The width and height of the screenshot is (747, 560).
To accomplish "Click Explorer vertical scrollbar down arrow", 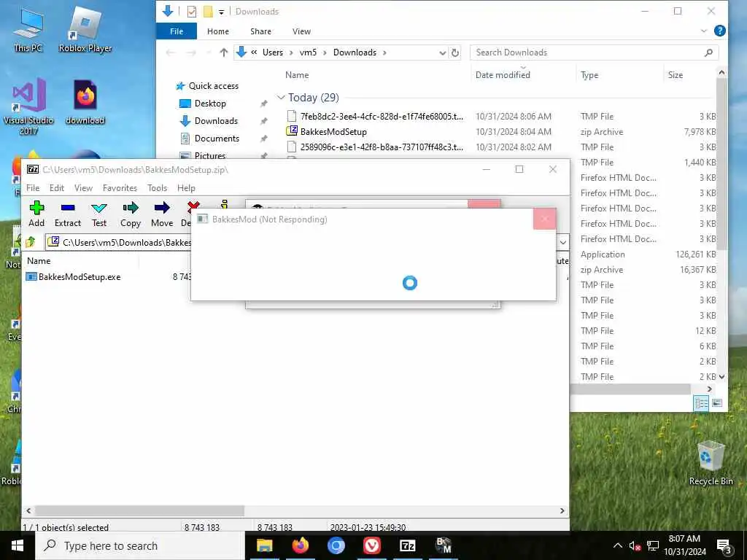I will coord(721,377).
